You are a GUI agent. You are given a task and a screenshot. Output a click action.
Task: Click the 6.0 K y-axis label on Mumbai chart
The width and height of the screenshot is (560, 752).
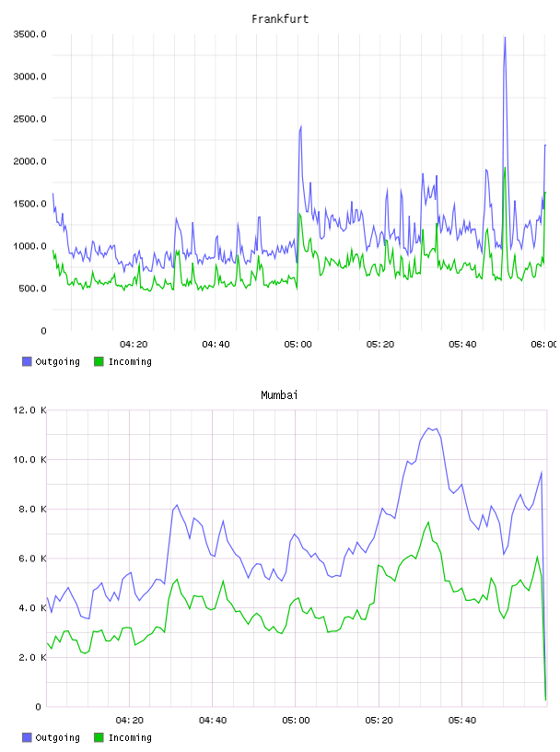pos(32,558)
